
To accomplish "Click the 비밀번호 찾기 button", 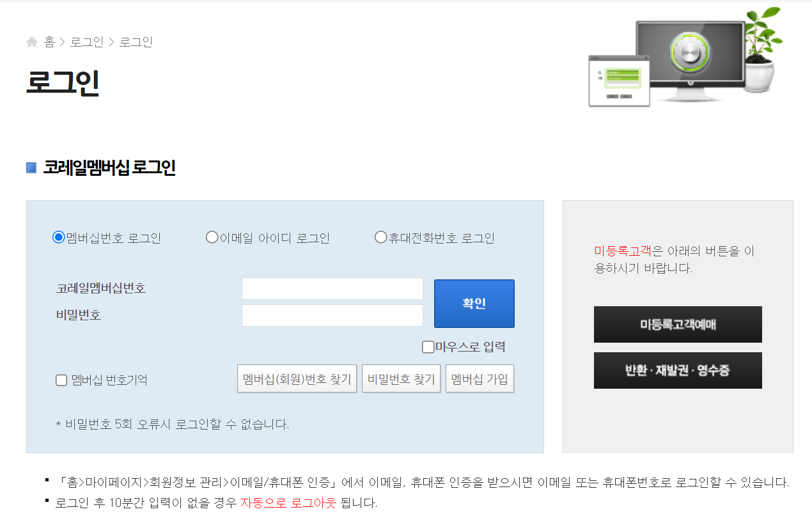I will coord(401,378).
